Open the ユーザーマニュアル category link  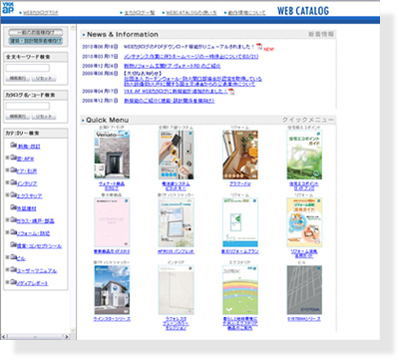tap(37, 271)
